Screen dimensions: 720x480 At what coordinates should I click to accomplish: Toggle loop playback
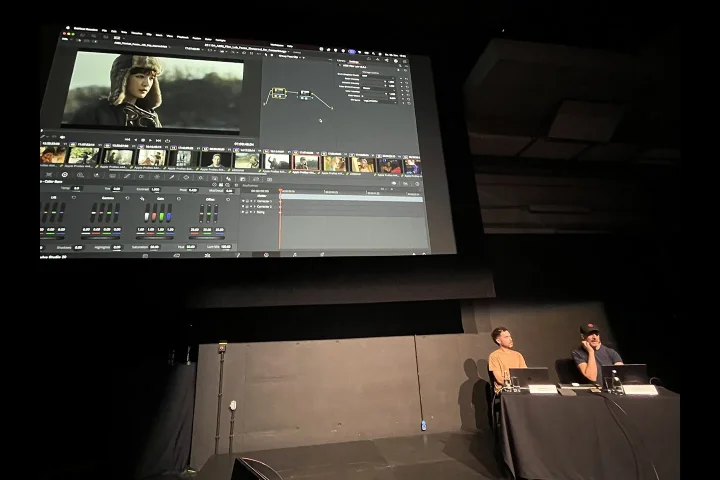coord(167,141)
